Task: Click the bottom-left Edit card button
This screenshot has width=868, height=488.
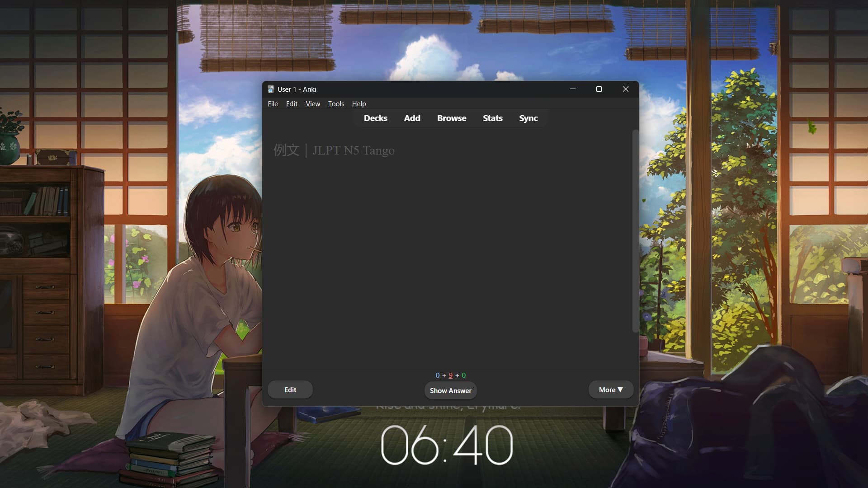Action: click(290, 390)
